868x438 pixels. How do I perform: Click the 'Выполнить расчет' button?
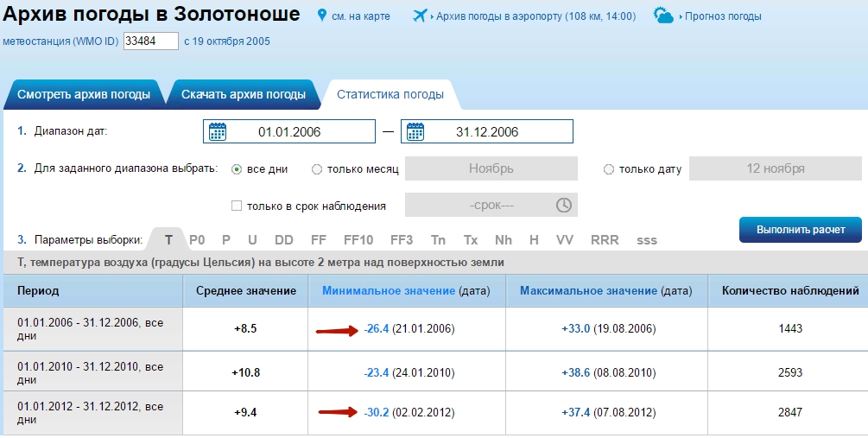point(801,230)
